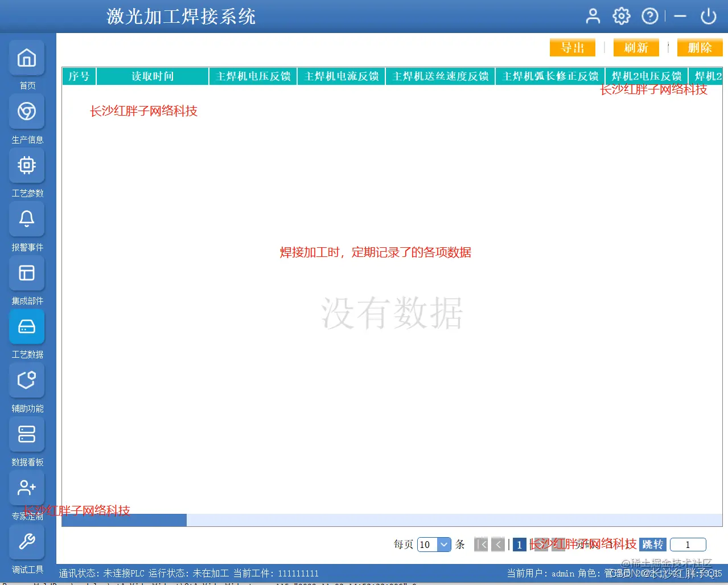Click the user account icon
Screen dimensions: 728x585
tap(593, 16)
